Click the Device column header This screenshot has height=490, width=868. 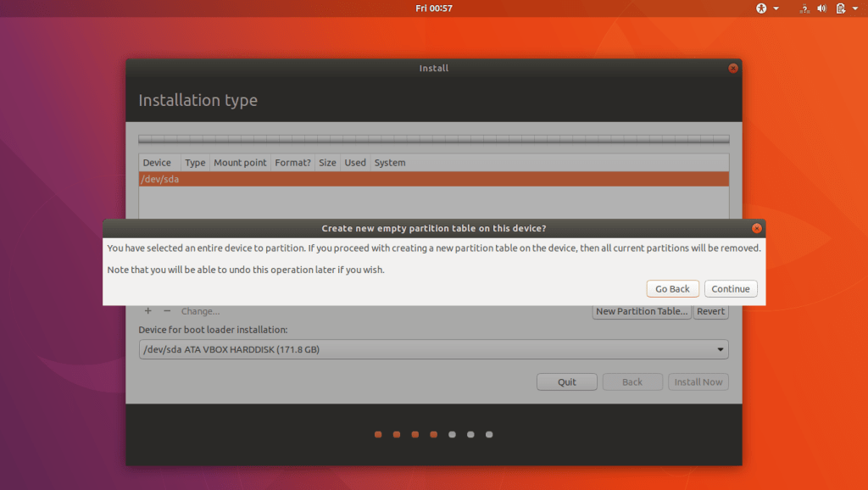(x=157, y=163)
